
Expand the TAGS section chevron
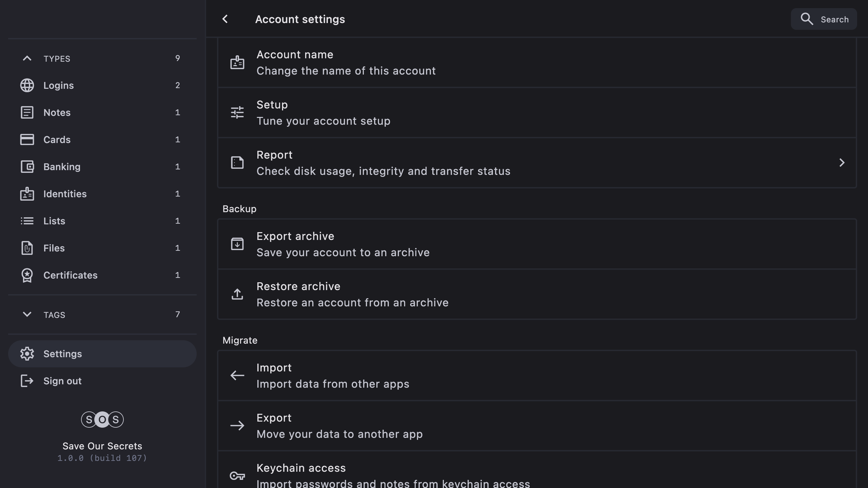click(x=27, y=314)
